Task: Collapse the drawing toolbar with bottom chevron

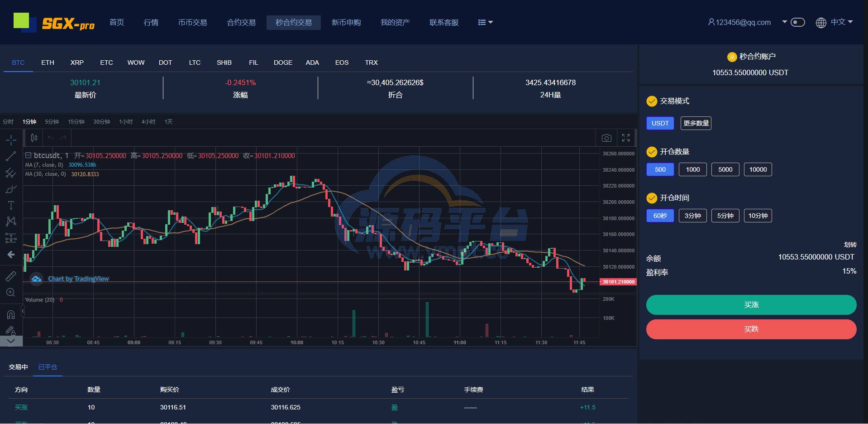Action: tap(11, 341)
